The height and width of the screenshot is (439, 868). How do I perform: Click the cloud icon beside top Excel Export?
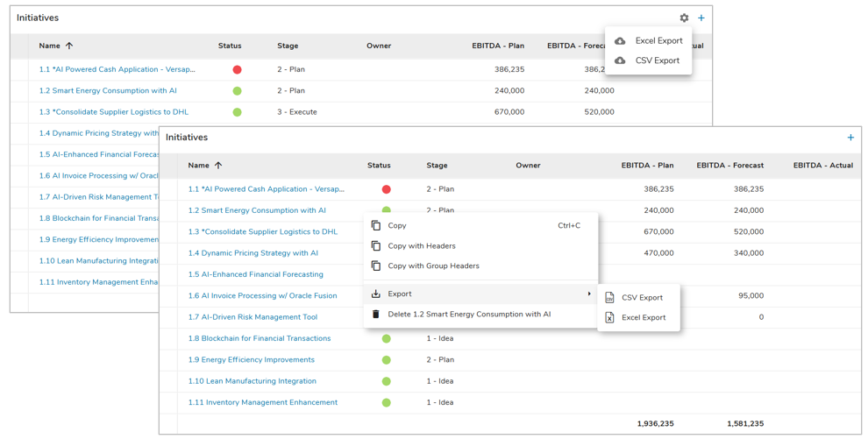[x=620, y=41]
